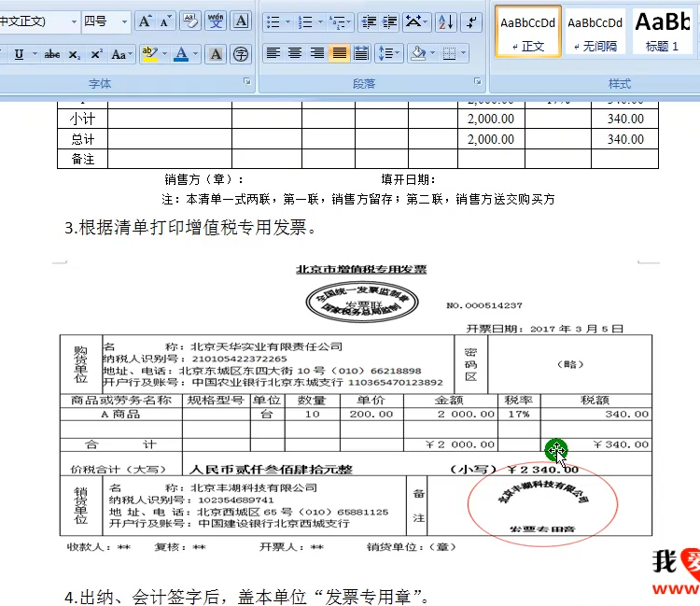The height and width of the screenshot is (606, 700).
Task: Toggle superscript formatting
Action: (96, 54)
